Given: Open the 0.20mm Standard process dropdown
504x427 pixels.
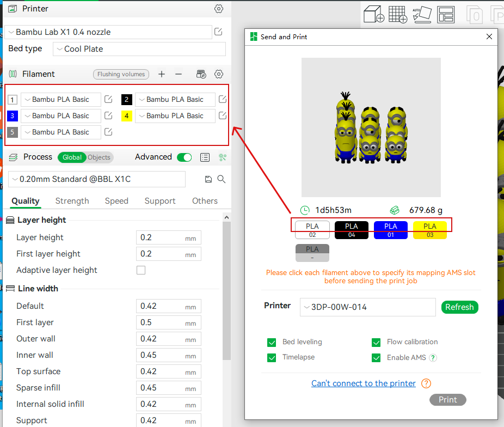Looking at the screenshot, I should [x=97, y=179].
